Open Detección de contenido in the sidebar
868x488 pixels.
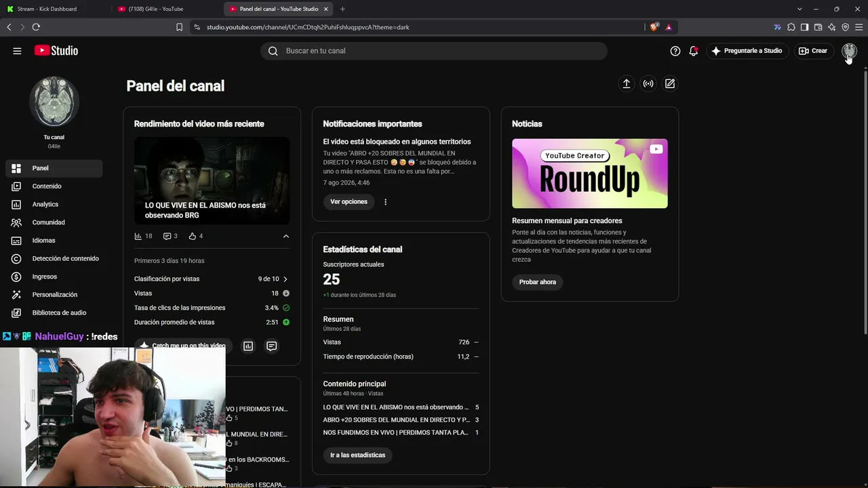pos(54,258)
